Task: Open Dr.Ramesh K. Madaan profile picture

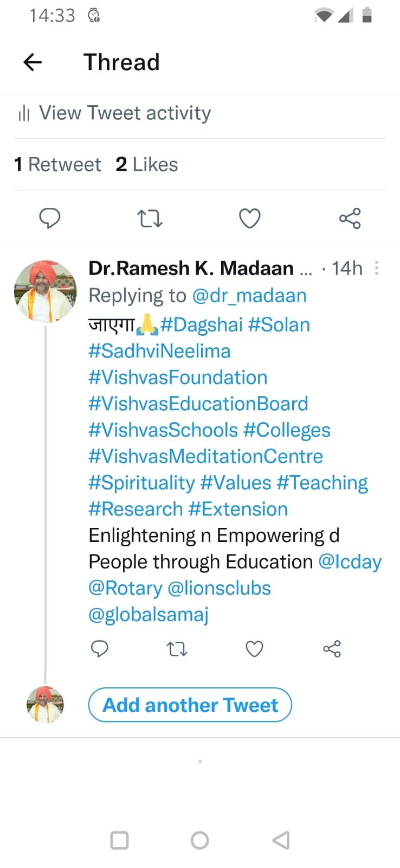Action: coord(45,291)
